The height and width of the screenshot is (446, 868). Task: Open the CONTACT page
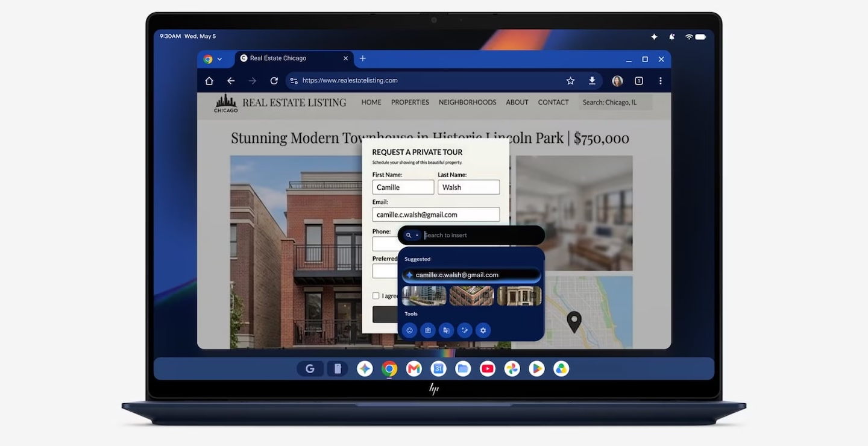[553, 102]
